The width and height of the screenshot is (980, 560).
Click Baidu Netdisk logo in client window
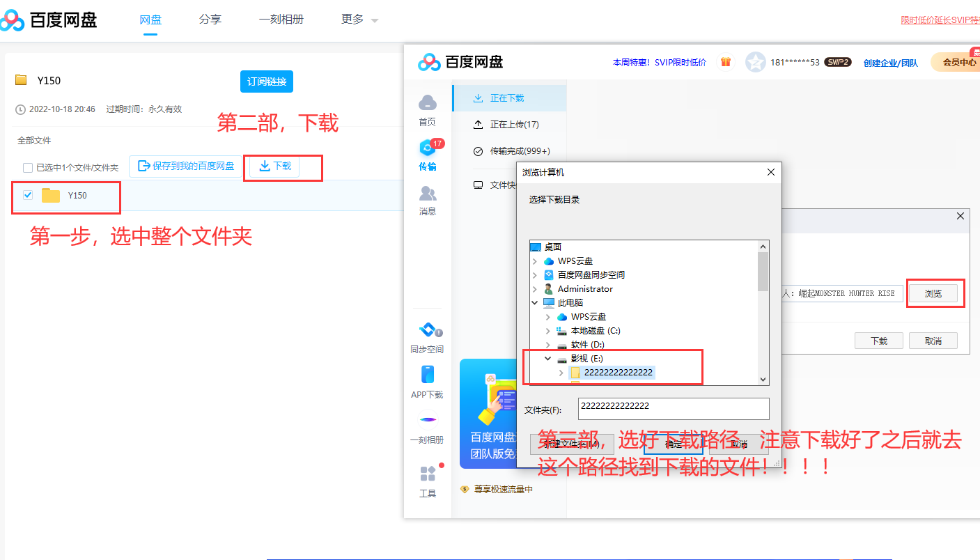[461, 62]
